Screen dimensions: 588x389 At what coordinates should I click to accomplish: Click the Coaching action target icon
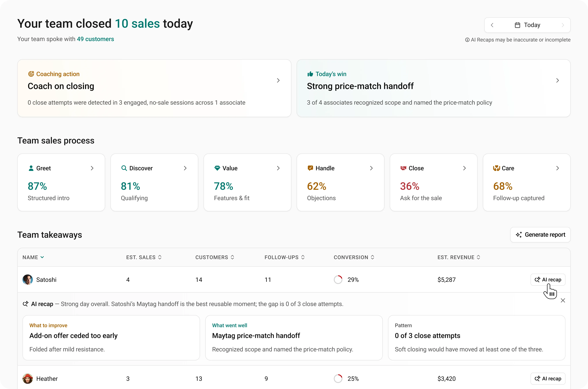pyautogui.click(x=31, y=74)
